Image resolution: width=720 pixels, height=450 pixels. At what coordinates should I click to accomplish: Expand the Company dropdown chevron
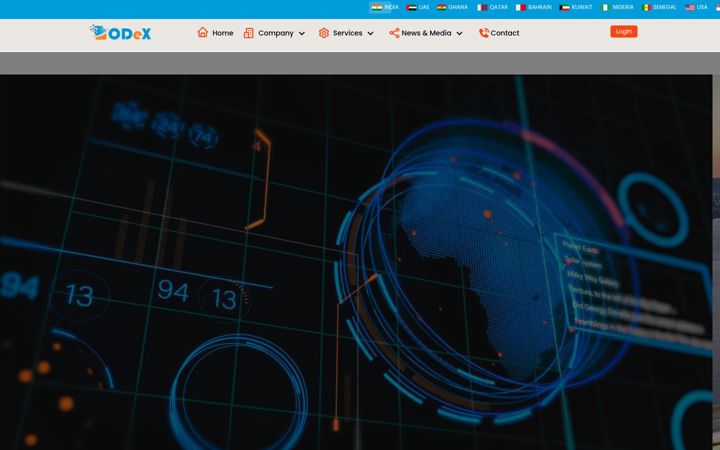[x=302, y=34]
